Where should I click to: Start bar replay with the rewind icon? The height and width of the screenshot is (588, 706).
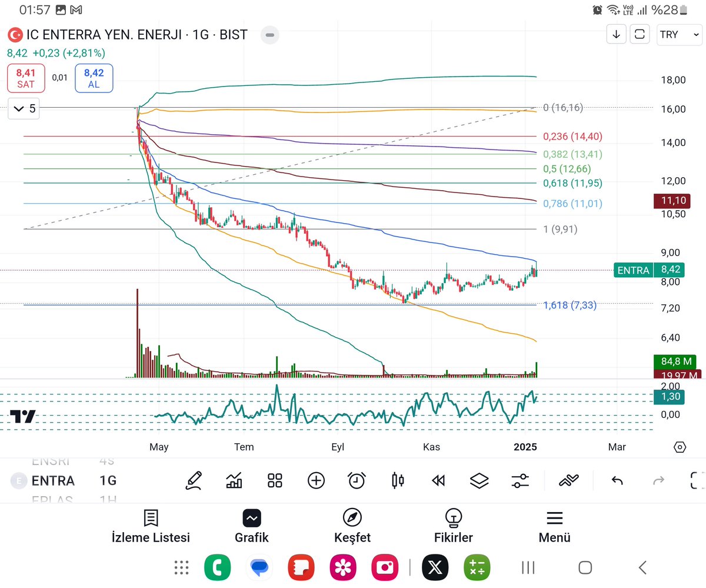[438, 480]
